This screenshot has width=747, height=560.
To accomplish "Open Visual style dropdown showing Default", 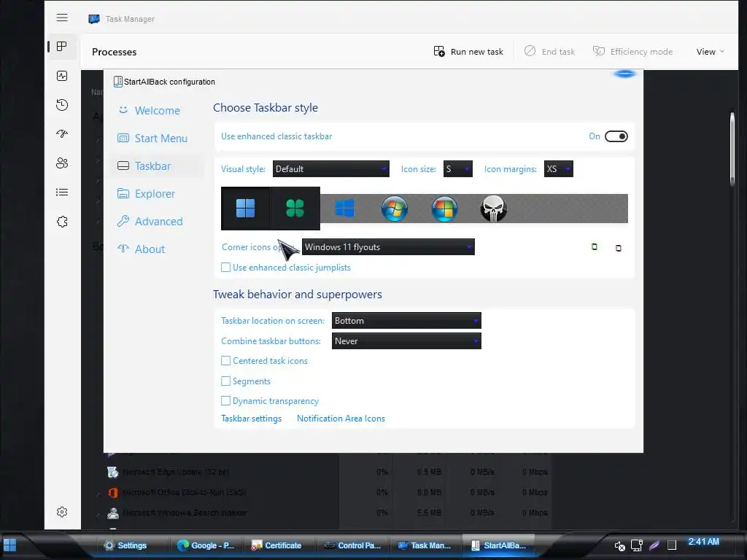I will (x=331, y=169).
